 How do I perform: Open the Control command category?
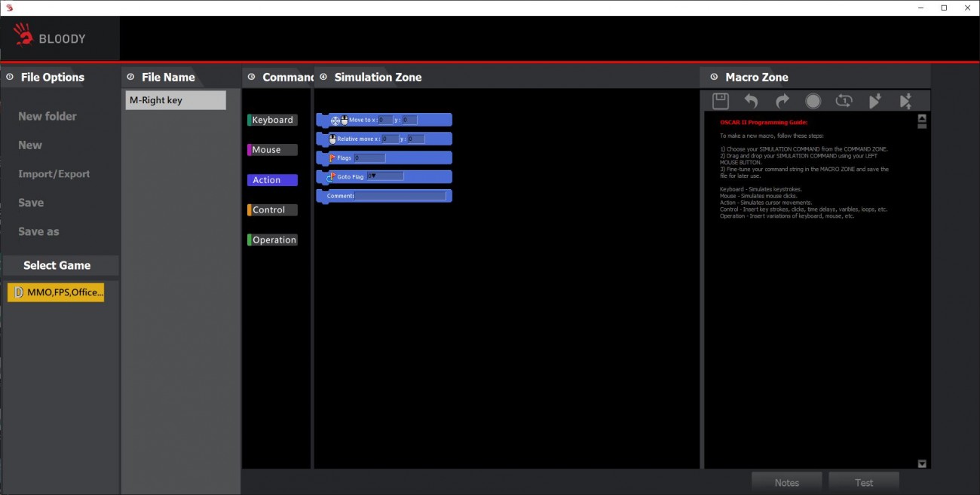[x=272, y=210]
